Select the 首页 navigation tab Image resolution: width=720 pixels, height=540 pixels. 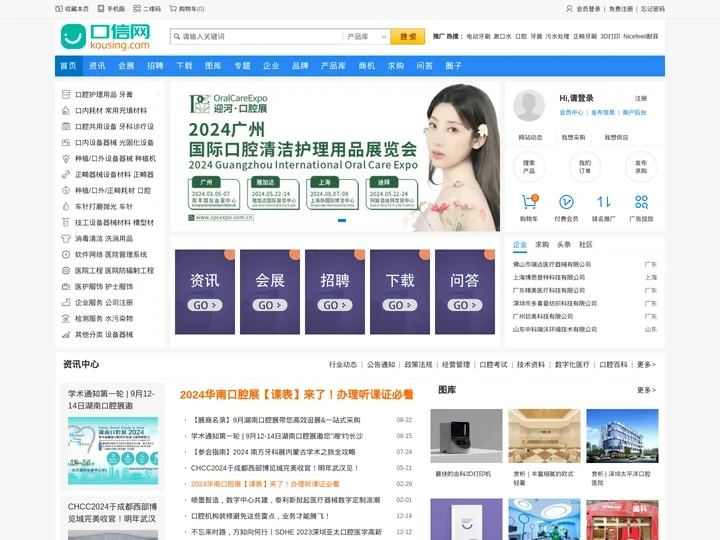pyautogui.click(x=68, y=66)
